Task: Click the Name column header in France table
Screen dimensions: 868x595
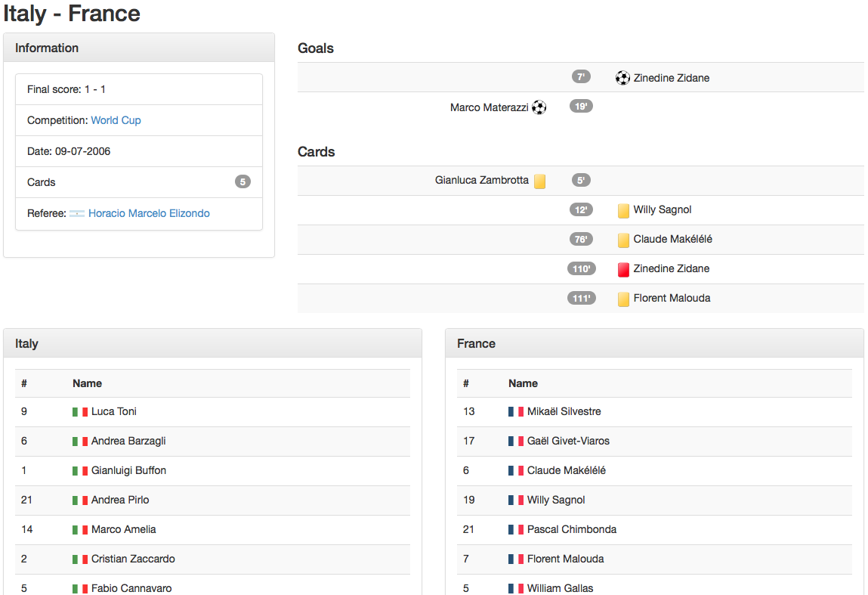Action: [523, 383]
